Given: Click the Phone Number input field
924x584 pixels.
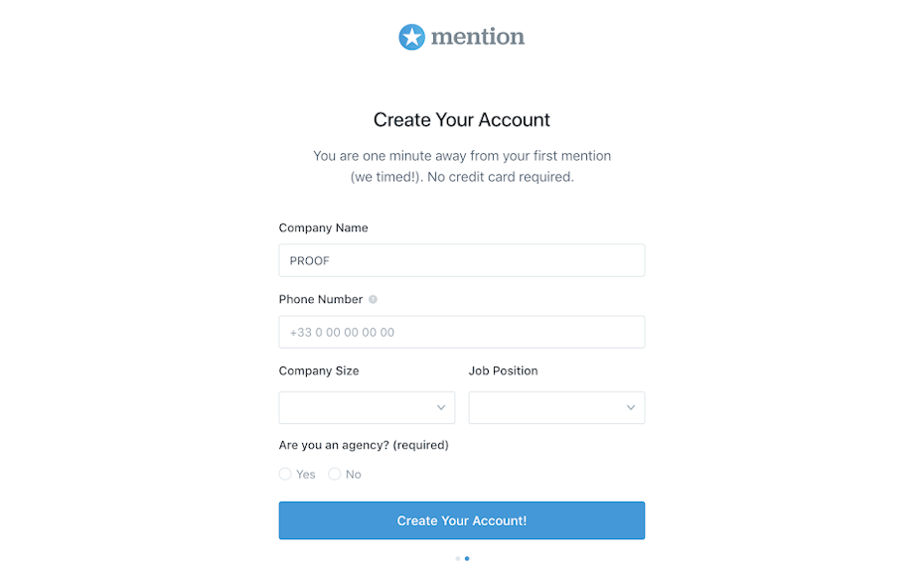Looking at the screenshot, I should (461, 332).
